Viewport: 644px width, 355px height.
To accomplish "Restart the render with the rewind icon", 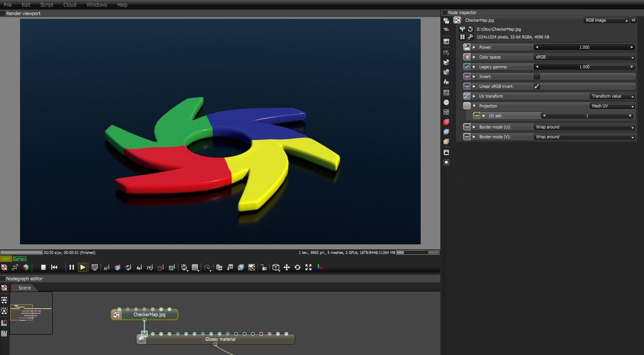I will [x=54, y=267].
